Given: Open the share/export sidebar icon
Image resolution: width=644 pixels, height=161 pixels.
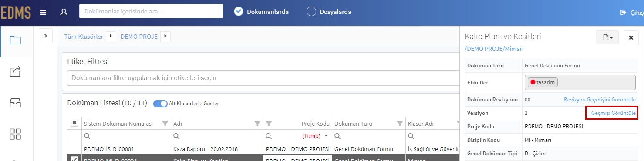Looking at the screenshot, I should click(15, 71).
